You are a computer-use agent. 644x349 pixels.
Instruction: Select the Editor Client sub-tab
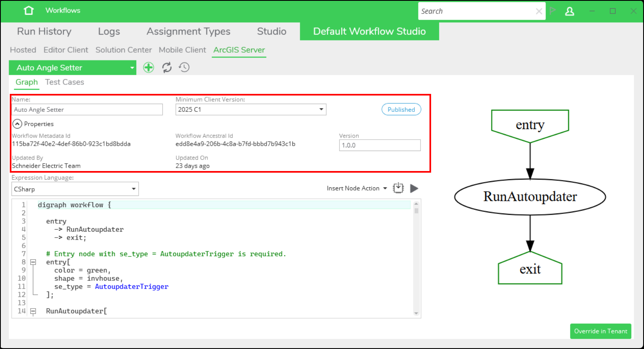[66, 50]
